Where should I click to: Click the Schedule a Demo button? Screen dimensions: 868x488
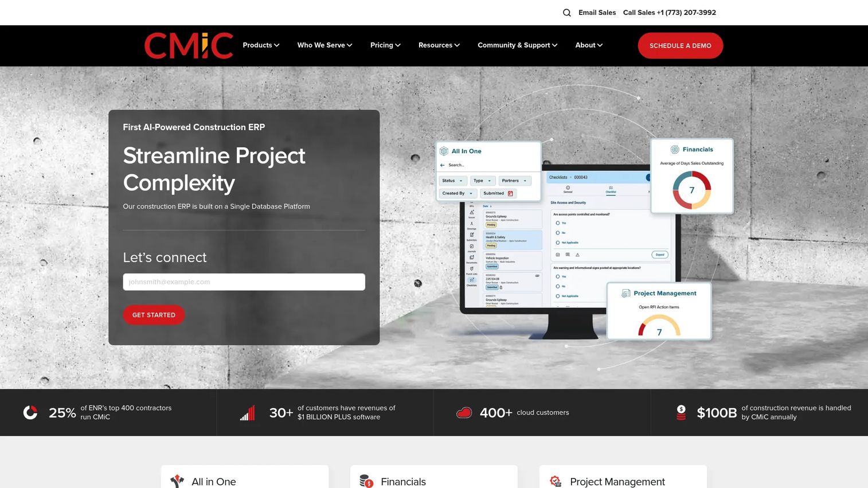click(x=681, y=46)
